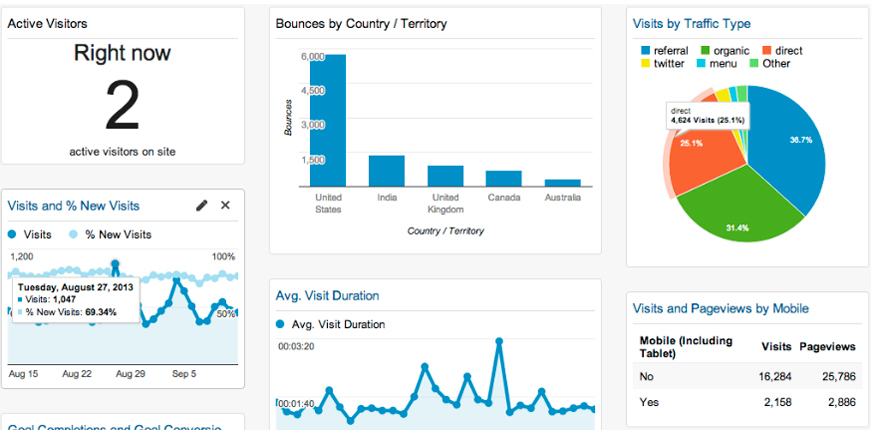Click the organic legend color swatch
Screen dimensions: 880x435
(x=706, y=51)
